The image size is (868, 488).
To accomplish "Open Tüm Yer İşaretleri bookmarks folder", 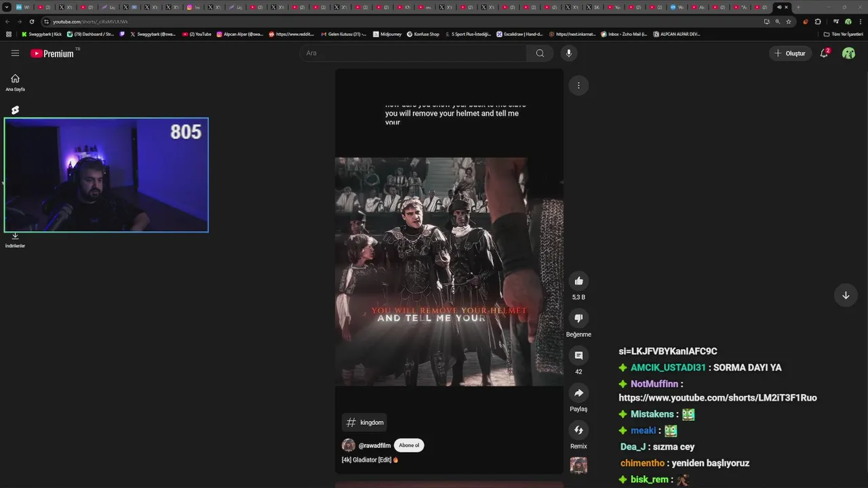I will pos(843,34).
